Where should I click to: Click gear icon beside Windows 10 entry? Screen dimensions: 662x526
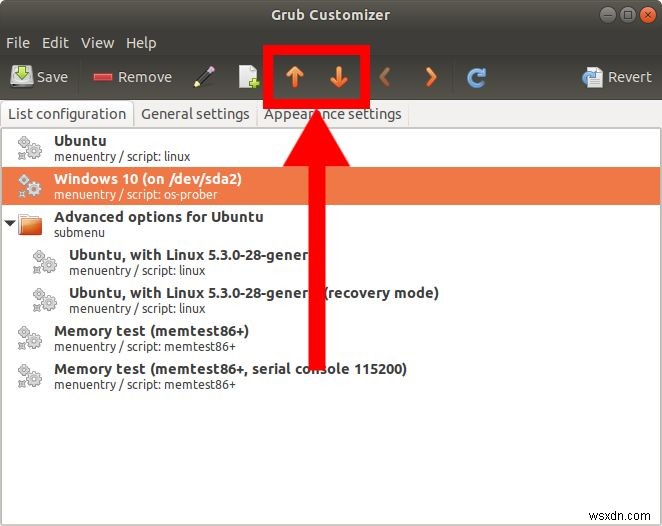tap(30, 186)
